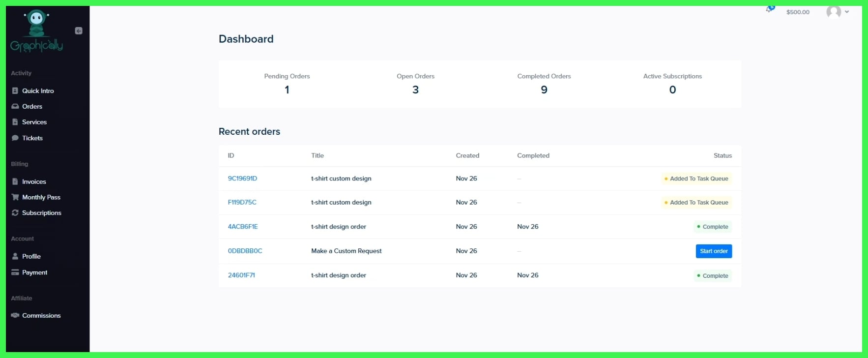Viewport: 868px width, 358px height.
Task: Click the Subscriptions refresh icon
Action: coord(15,213)
